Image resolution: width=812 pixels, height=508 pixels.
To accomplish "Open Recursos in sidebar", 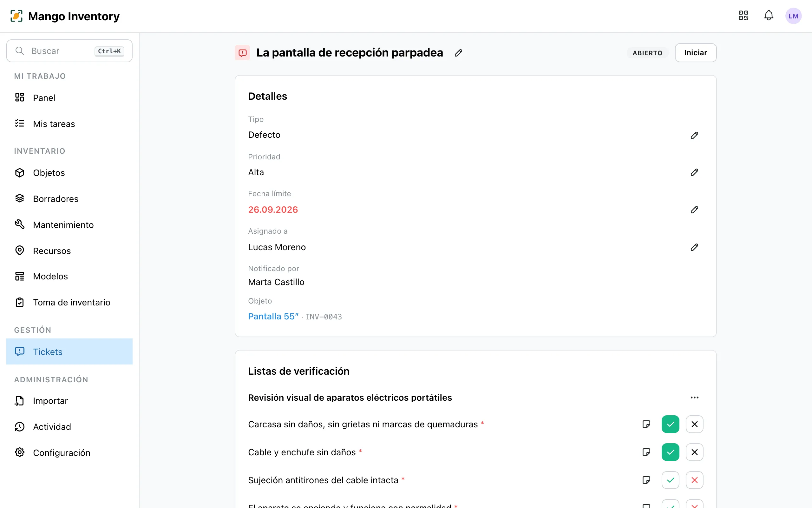I will (69, 251).
